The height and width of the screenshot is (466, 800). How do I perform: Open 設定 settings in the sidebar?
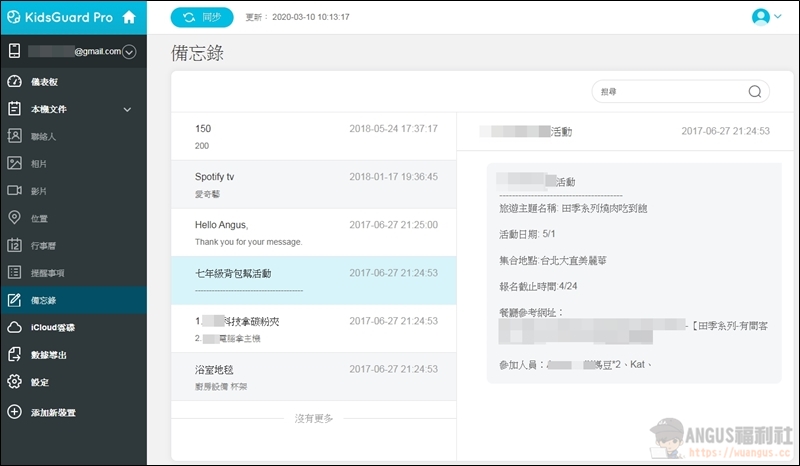(x=38, y=382)
